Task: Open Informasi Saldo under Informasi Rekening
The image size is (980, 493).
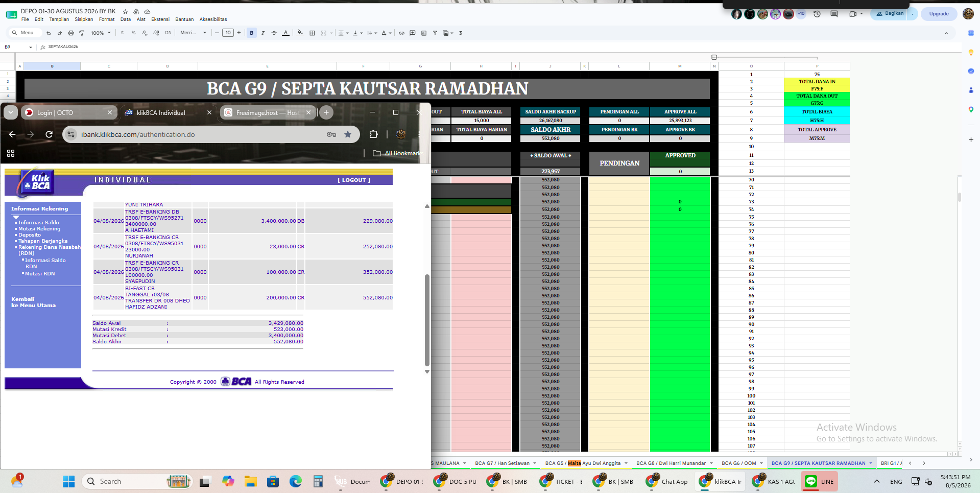Action: point(39,223)
